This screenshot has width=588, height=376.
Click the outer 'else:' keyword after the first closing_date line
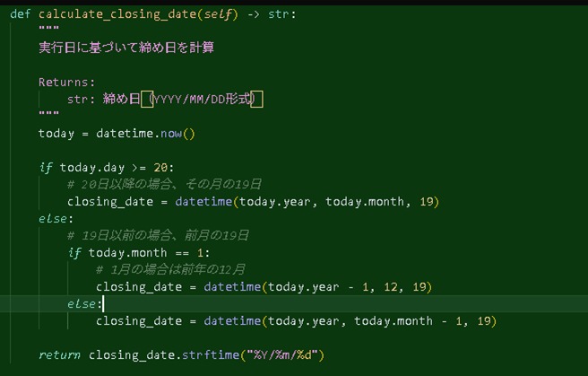point(56,218)
